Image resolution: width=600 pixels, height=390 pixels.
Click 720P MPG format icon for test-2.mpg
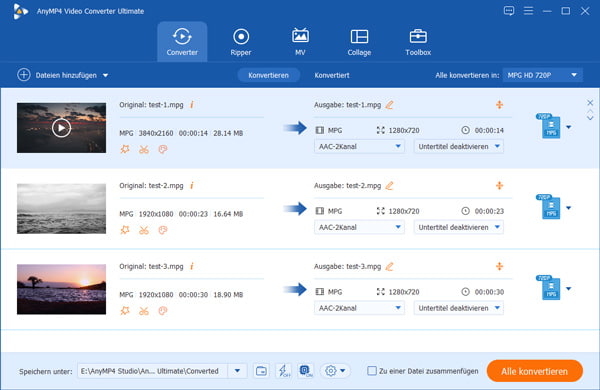tap(549, 206)
